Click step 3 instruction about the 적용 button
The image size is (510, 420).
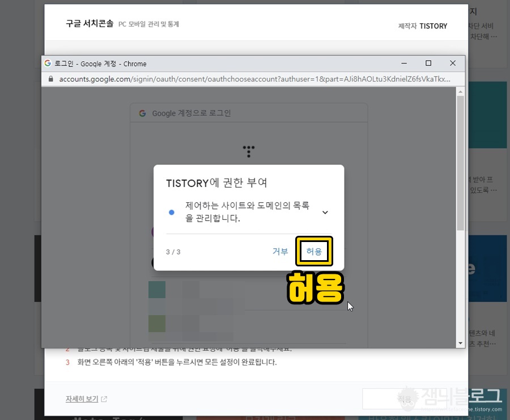point(177,362)
